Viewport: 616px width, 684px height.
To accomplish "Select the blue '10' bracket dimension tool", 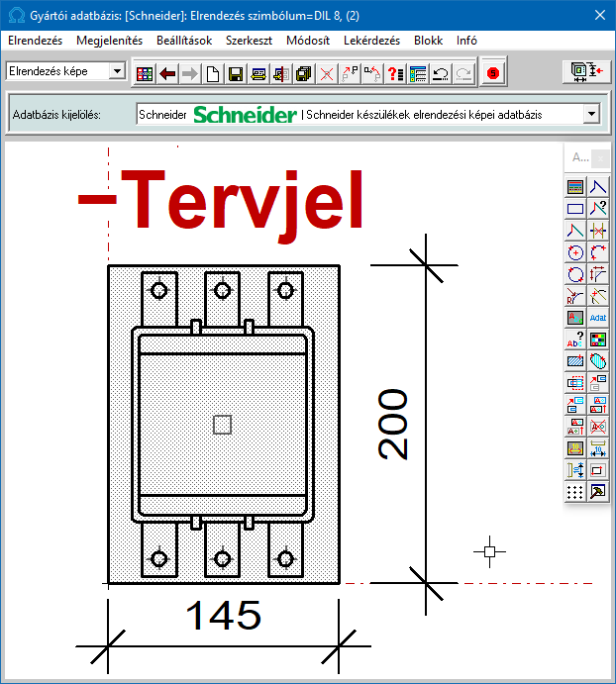I will (598, 448).
